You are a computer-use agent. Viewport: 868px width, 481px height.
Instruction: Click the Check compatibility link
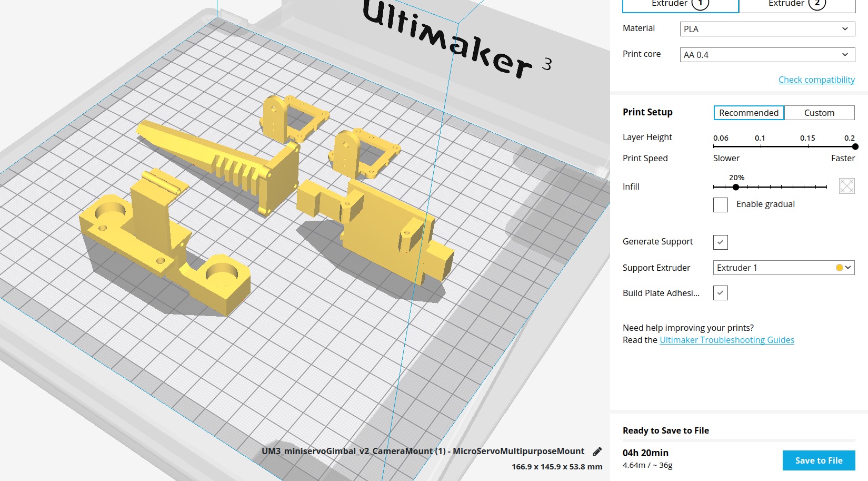point(816,80)
